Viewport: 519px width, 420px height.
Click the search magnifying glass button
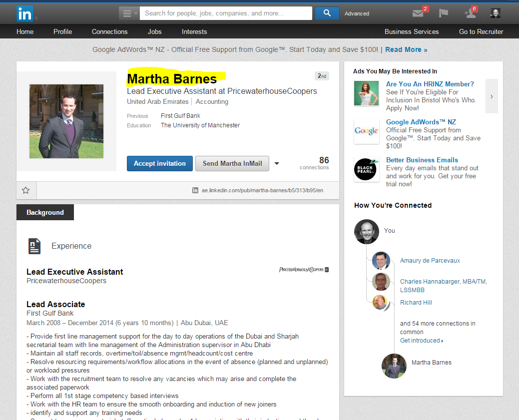[x=327, y=12]
